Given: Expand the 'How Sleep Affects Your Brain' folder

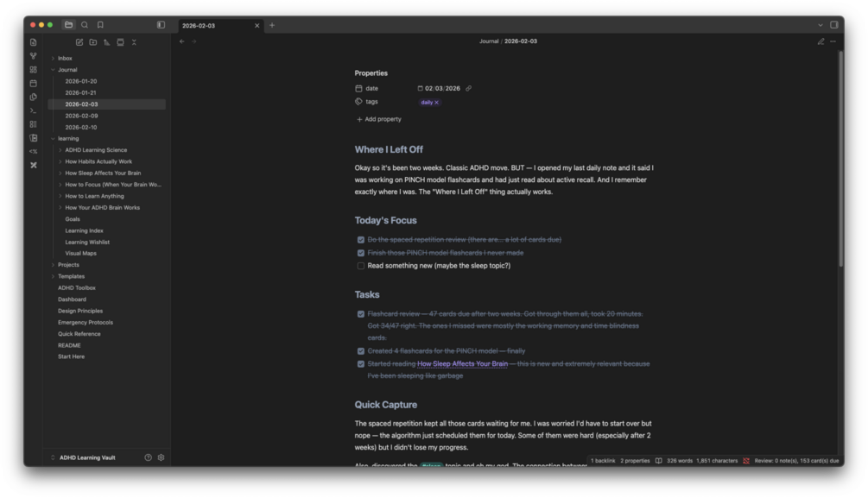Looking at the screenshot, I should 60,173.
